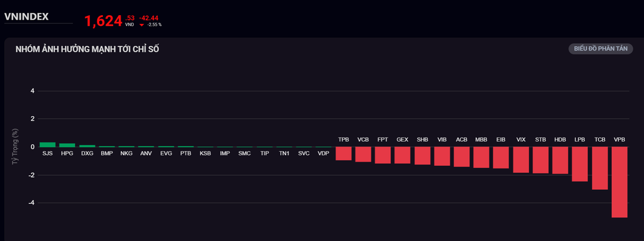This screenshot has height=241, width=644.
Task: Select the TCB red bar
Action: coord(600,168)
